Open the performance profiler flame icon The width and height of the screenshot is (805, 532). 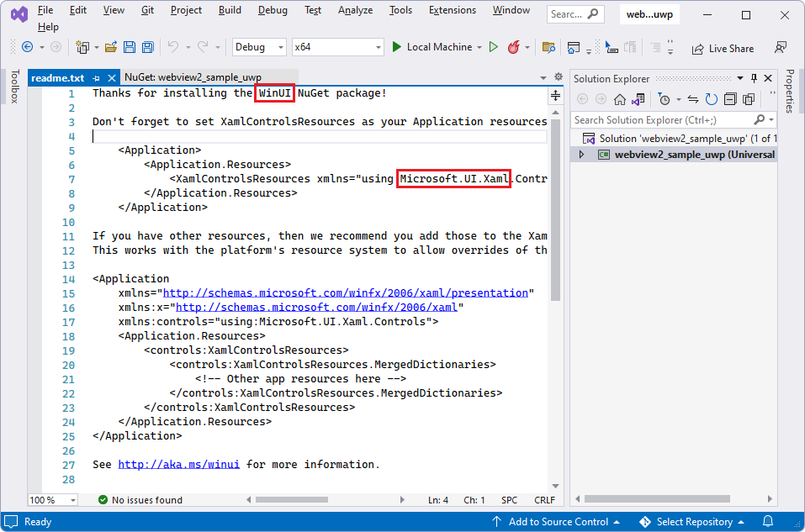pyautogui.click(x=515, y=47)
